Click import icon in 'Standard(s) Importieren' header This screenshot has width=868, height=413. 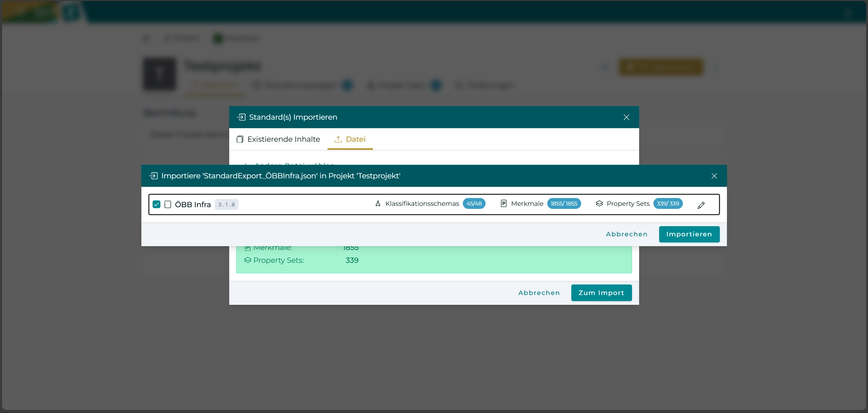coord(241,117)
